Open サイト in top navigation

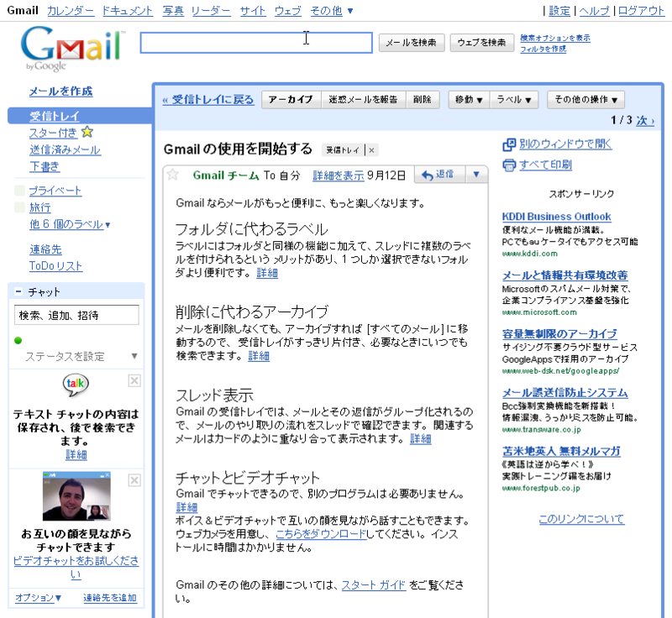253,11
